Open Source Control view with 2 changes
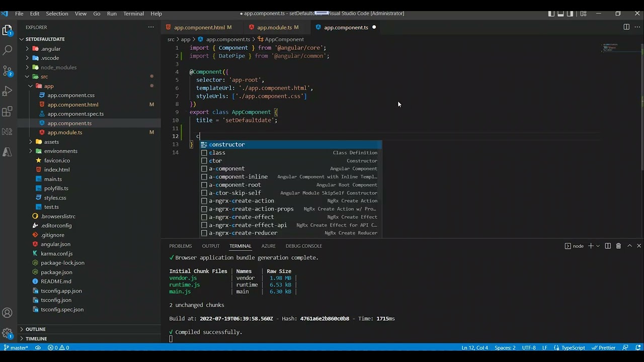Viewport: 644px width, 362px height. coord(8,71)
